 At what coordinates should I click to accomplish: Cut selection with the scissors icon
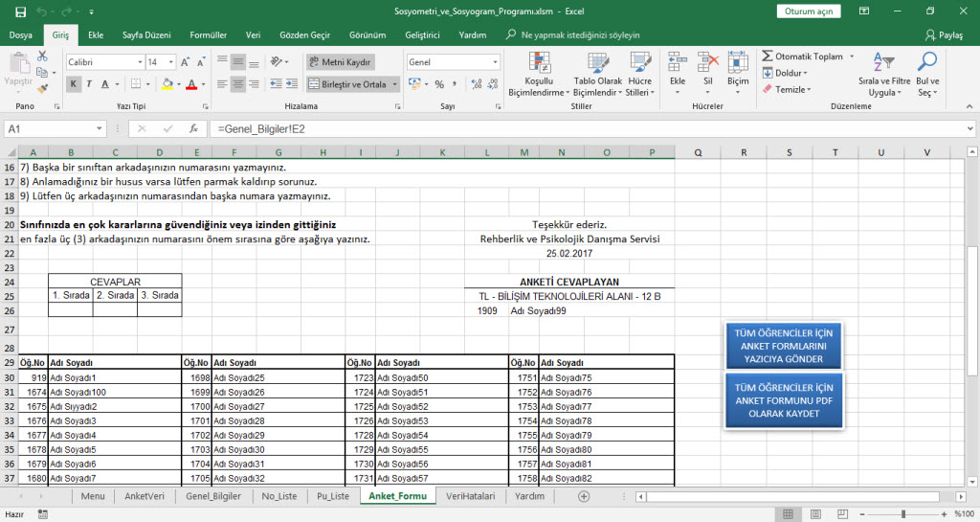coord(42,57)
